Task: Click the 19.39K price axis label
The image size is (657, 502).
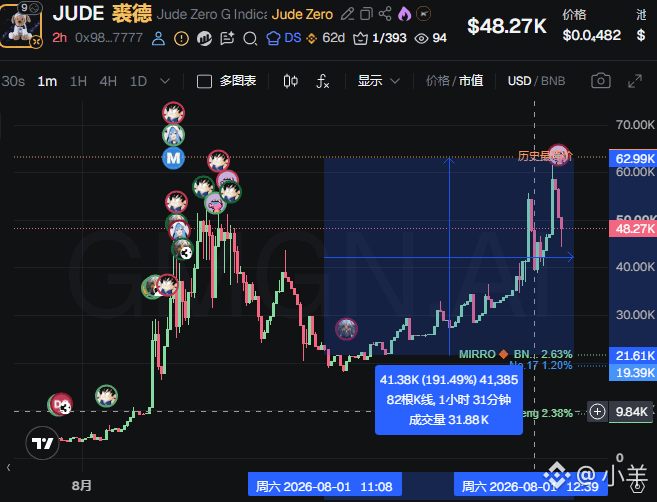Action: [x=634, y=372]
